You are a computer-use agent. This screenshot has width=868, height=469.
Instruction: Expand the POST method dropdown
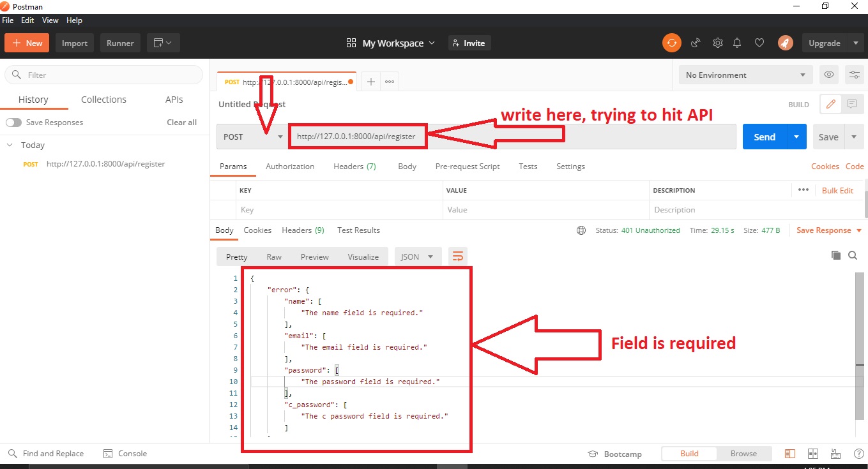point(252,137)
